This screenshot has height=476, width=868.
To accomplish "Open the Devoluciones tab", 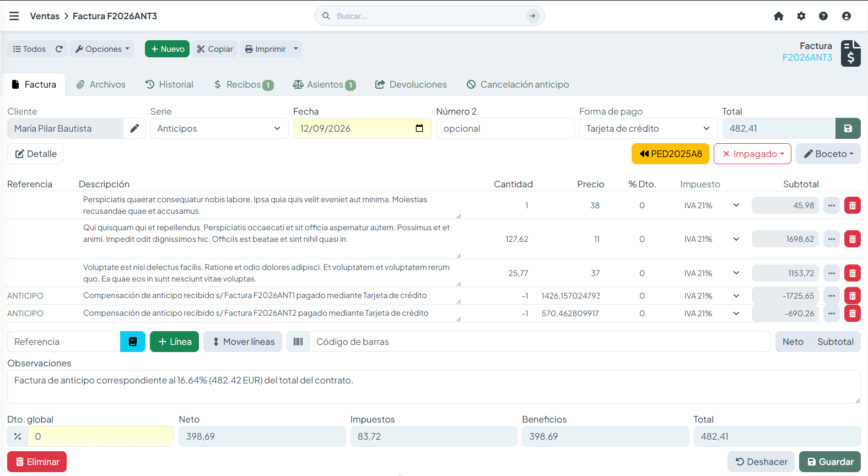I will click(x=411, y=84).
